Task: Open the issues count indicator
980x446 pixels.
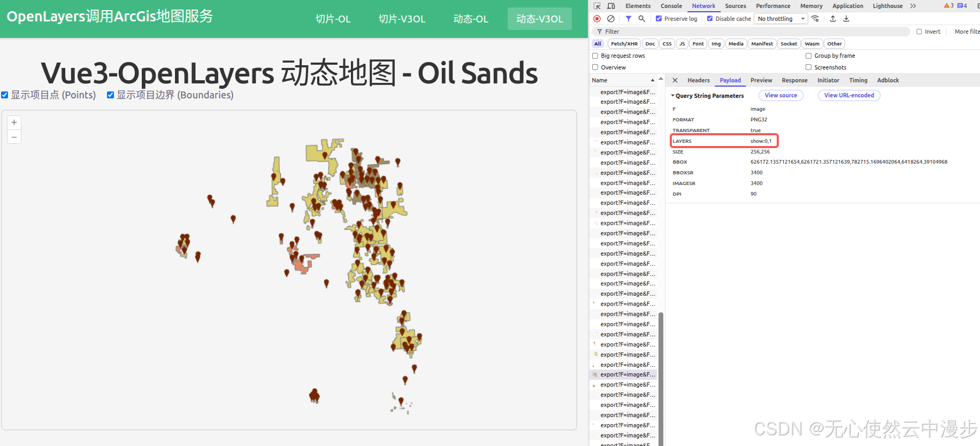Action: pyautogui.click(x=962, y=6)
